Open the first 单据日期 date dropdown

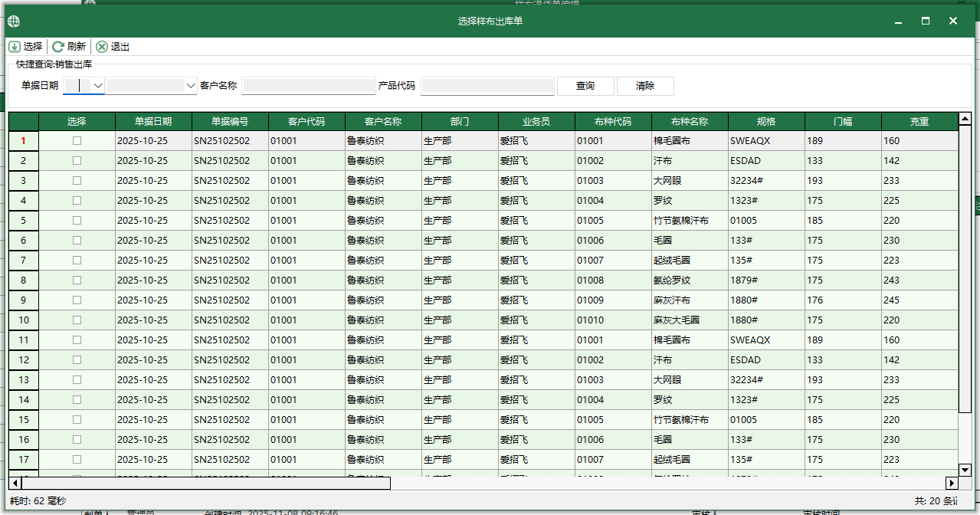pos(94,85)
